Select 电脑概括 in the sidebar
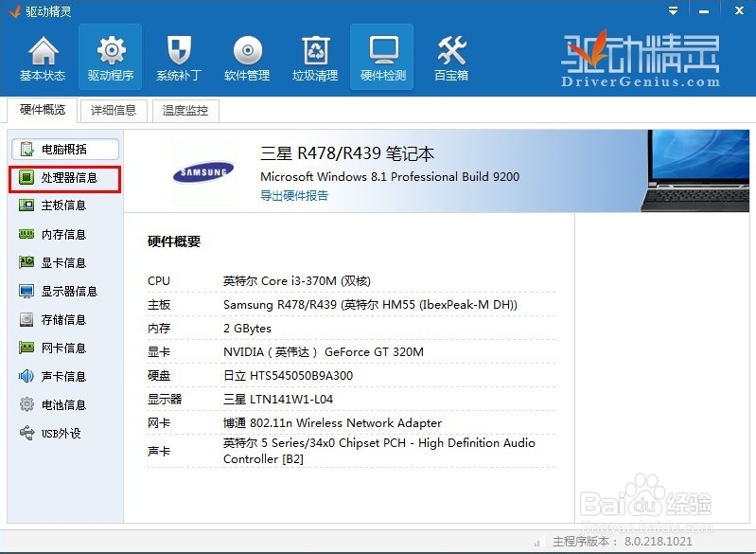 click(x=65, y=149)
